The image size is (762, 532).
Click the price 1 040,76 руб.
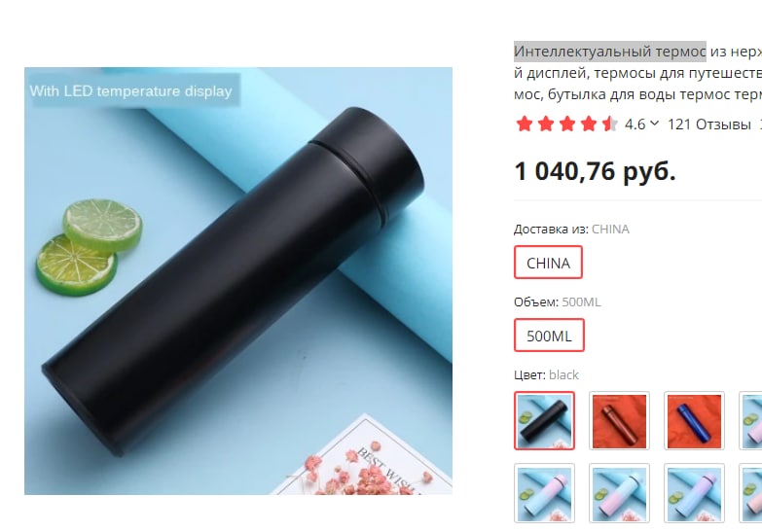595,171
